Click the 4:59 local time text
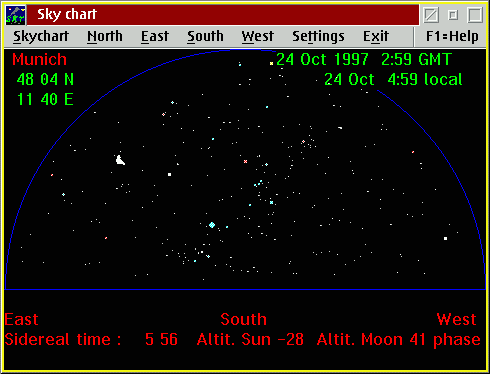This screenshot has height=374, width=490. (425, 79)
